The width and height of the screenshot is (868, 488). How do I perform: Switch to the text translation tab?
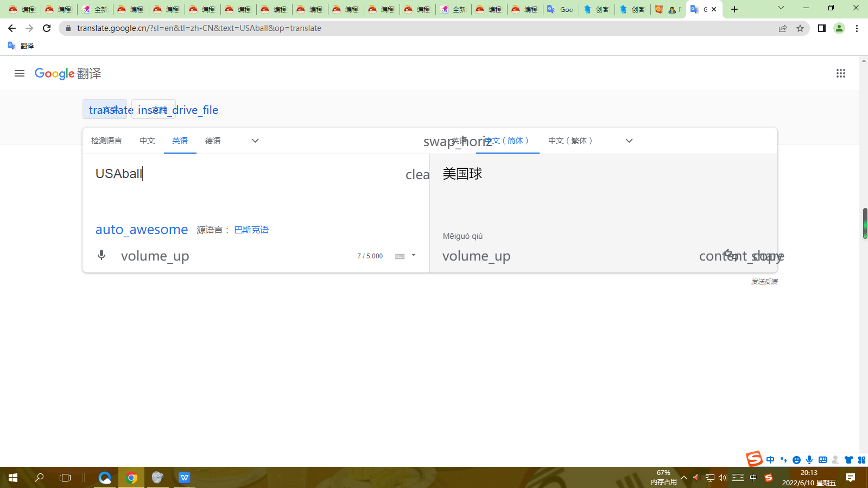105,110
